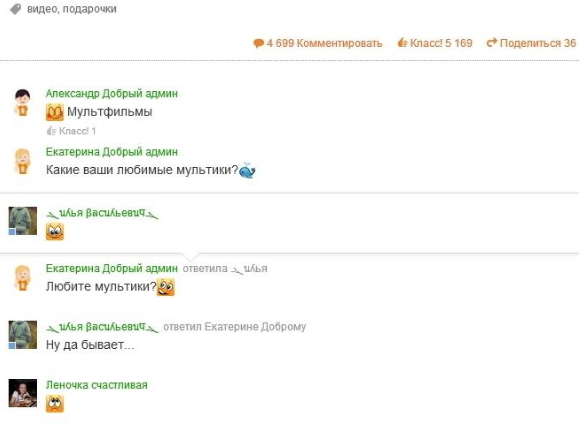Screen dimensions: 583x431
Task: Open Комментировать link with 4 699 comments
Action: (x=324, y=43)
